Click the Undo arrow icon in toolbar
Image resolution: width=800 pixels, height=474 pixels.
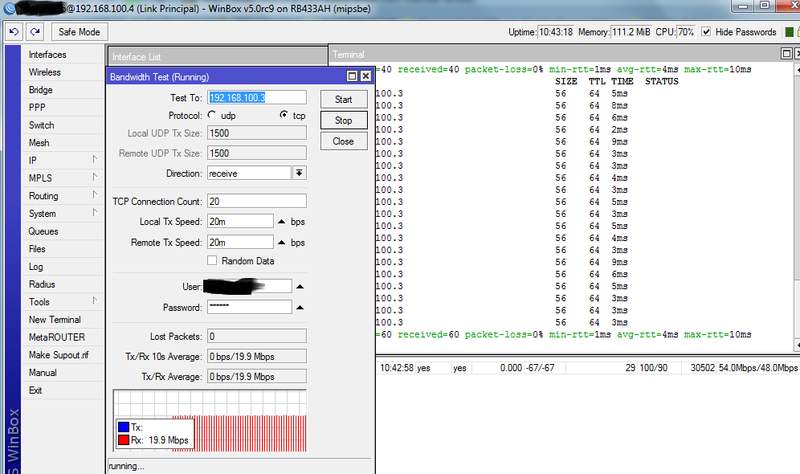coord(14,32)
